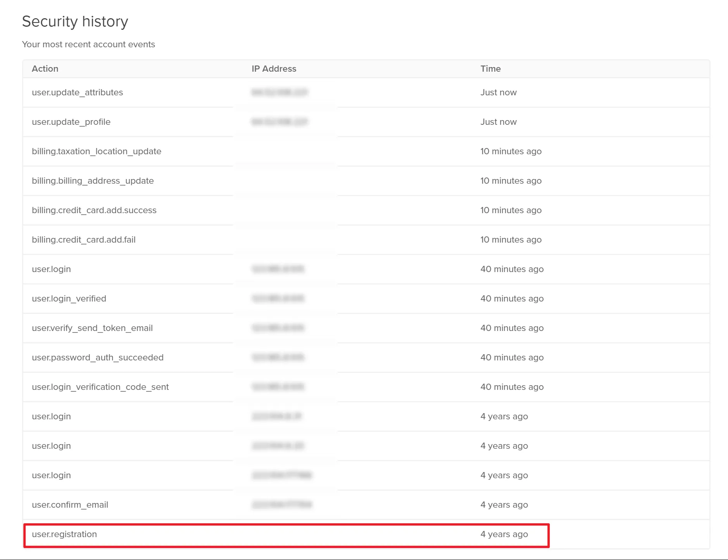
Task: Click the billing.credit_card.add.fail event
Action: [x=84, y=240]
